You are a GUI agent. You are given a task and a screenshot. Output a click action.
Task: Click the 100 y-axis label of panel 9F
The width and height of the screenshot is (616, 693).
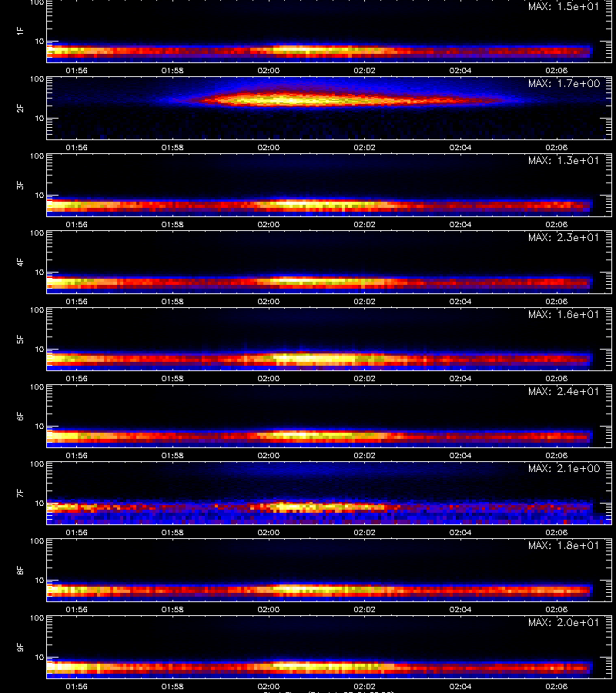coord(37,618)
